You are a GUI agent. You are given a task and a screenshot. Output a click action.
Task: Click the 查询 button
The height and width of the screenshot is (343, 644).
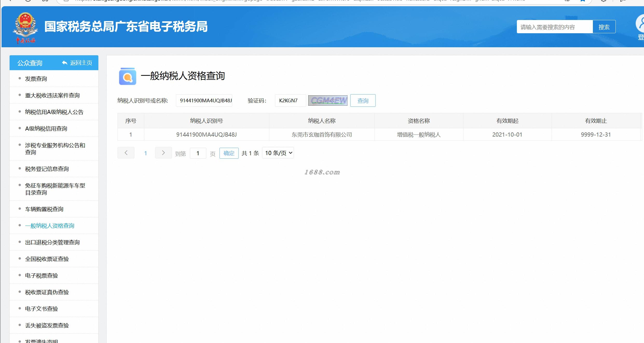[x=363, y=100]
